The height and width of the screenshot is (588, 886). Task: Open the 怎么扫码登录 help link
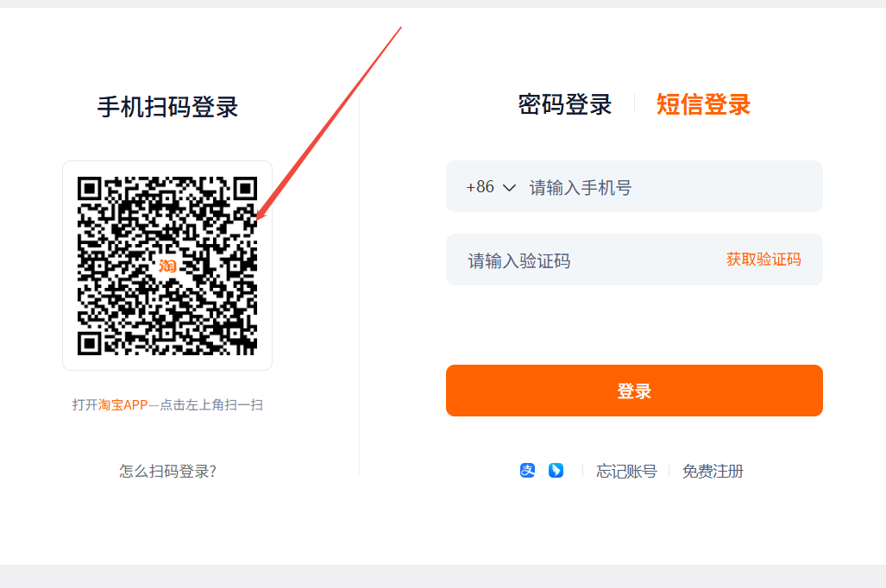click(x=167, y=471)
